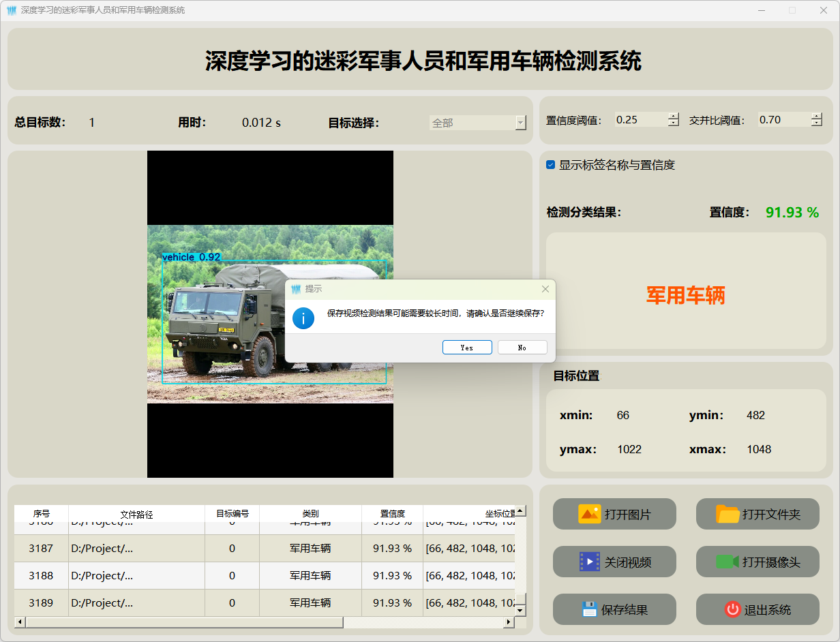
Task: Toggle 显示标签名称与置信度 checkbox
Action: tap(551, 165)
